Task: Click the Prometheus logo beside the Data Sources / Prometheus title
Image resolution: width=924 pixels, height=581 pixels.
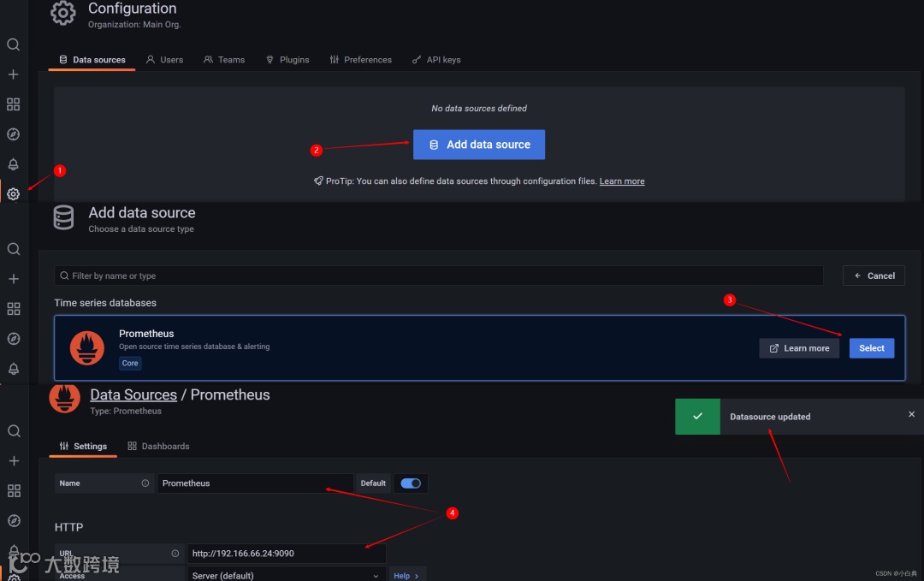Action: tap(65, 399)
